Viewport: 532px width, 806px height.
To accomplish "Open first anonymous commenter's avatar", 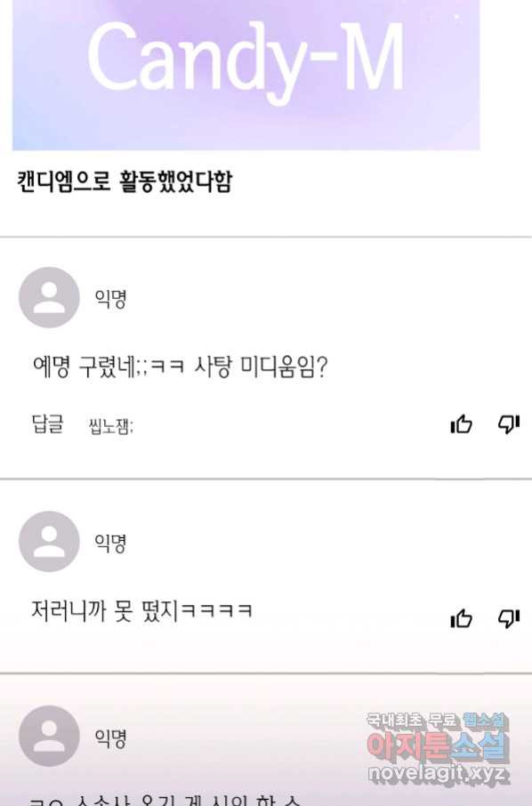I will click(49, 297).
